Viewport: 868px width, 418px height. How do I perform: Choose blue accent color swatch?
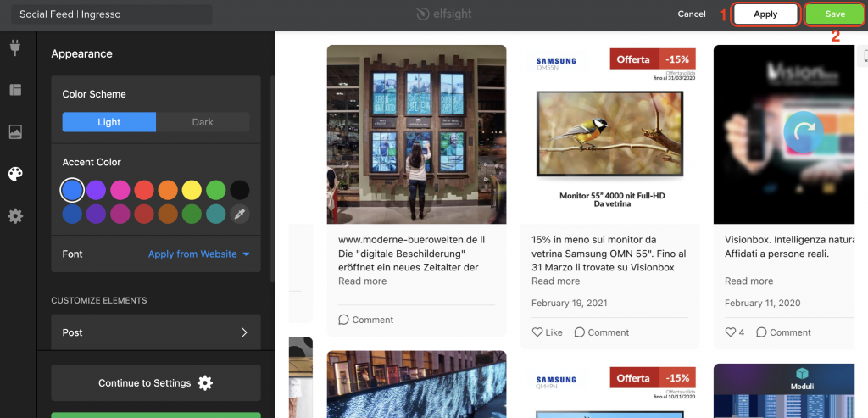click(x=72, y=190)
